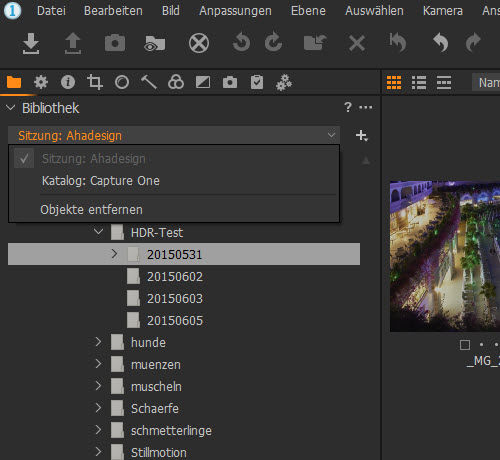500x460 pixels.
Task: Open the Crop tool tab icon
Action: coord(95,82)
